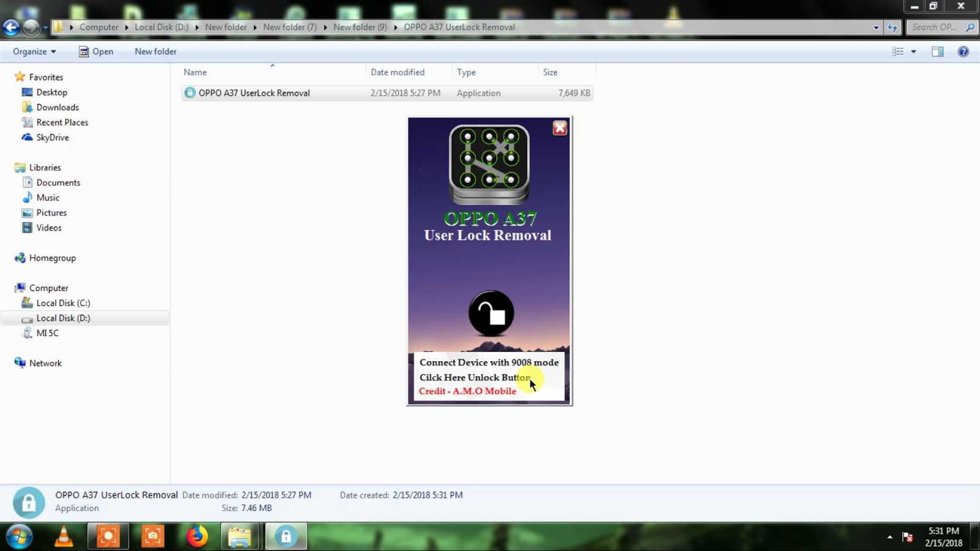Click New folder (9) breadcrumb
The width and height of the screenshot is (980, 551).
click(x=360, y=27)
